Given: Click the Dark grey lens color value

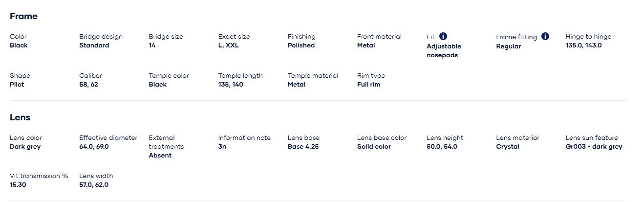Looking at the screenshot, I should 25,147.
